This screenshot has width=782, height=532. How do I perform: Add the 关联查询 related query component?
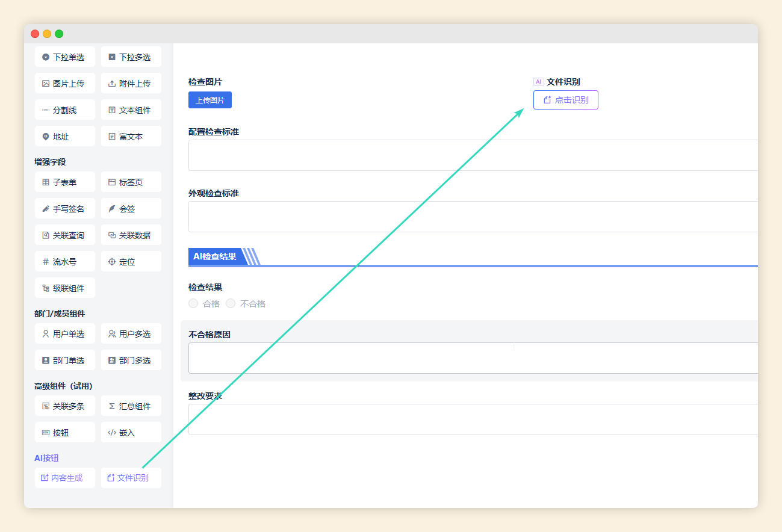pos(65,235)
